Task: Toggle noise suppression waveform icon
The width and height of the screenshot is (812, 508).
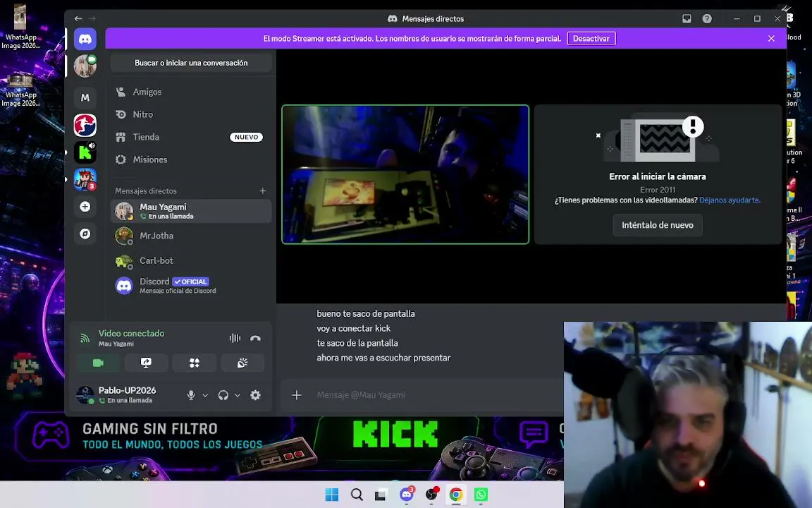Action: pyautogui.click(x=235, y=338)
